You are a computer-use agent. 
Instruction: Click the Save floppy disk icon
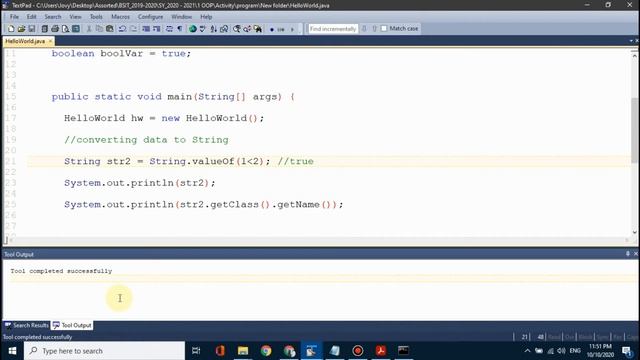pyautogui.click(x=32, y=29)
